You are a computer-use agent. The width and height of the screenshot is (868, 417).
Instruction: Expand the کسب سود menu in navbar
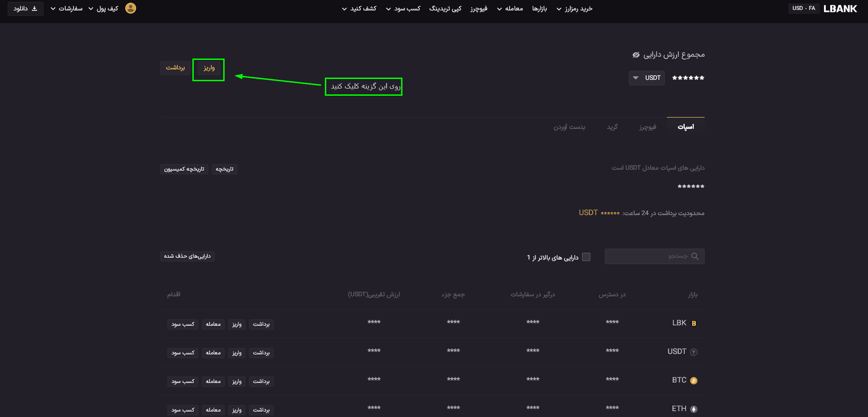click(x=403, y=9)
